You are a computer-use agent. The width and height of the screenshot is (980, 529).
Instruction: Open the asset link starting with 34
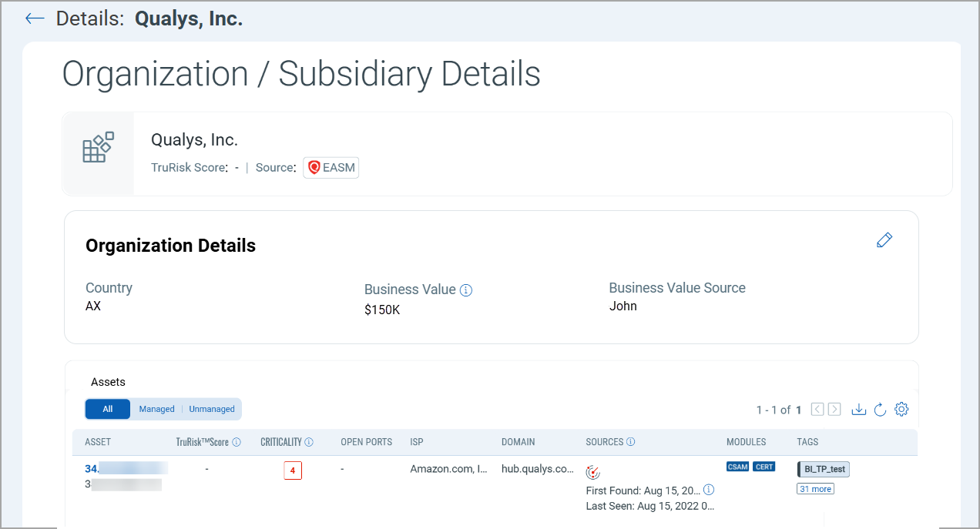point(90,468)
